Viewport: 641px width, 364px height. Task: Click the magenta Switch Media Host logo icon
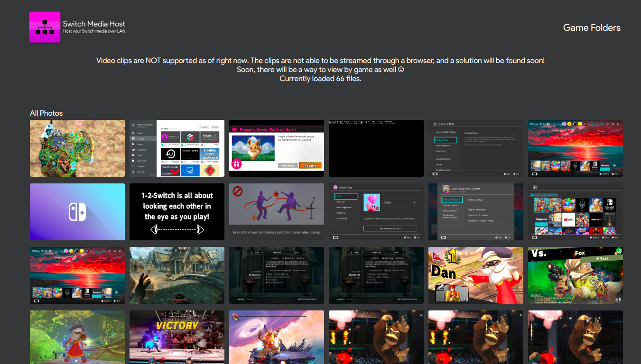[x=45, y=27]
